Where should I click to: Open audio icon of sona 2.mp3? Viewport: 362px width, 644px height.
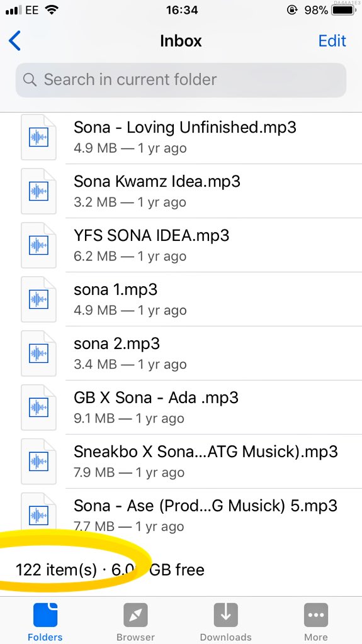click(x=38, y=353)
